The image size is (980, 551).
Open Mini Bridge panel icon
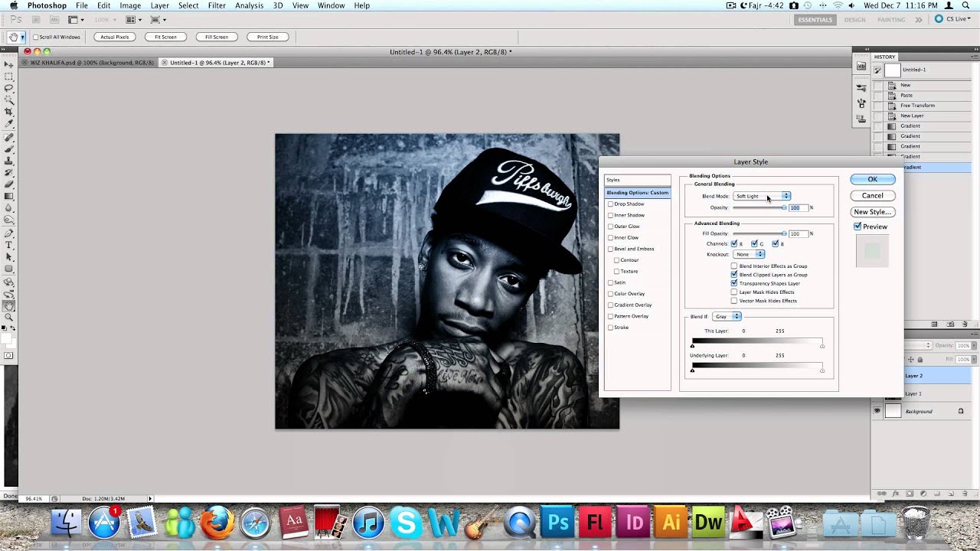click(x=861, y=67)
